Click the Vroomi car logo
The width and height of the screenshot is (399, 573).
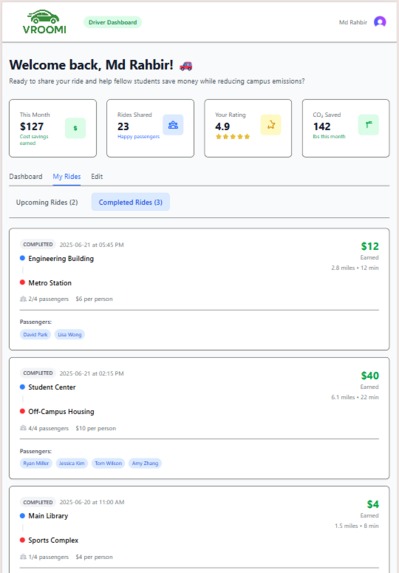44,22
